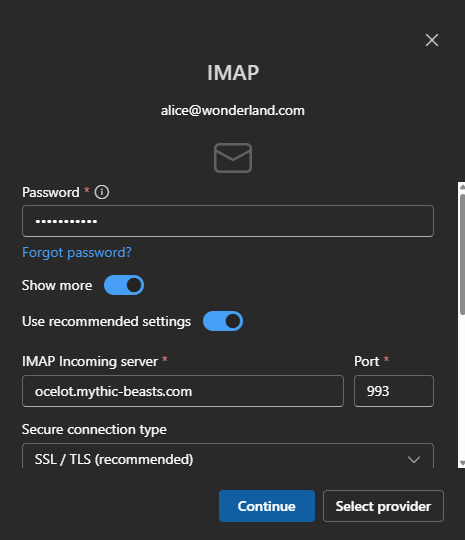Image resolution: width=465 pixels, height=540 pixels.
Task: Disable the Use recommended settings switch
Action: pos(223,321)
